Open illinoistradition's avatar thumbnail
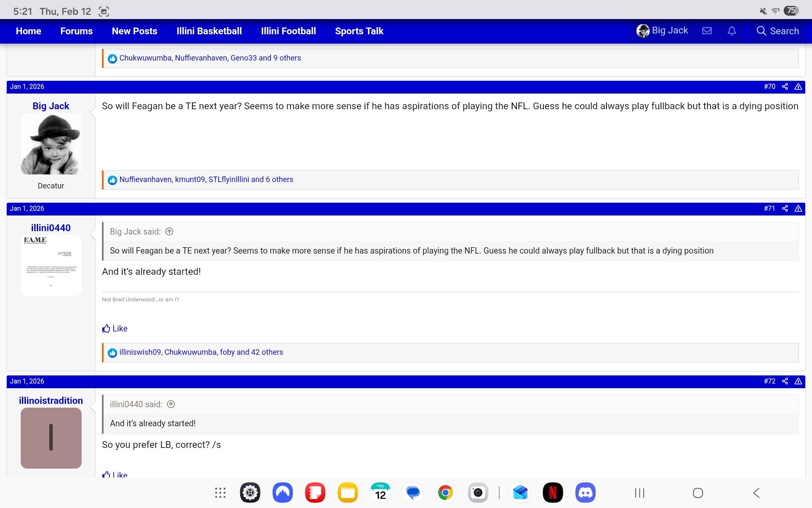This screenshot has height=508, width=812. click(51, 438)
